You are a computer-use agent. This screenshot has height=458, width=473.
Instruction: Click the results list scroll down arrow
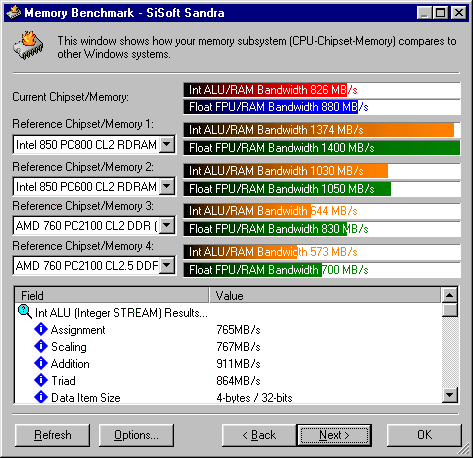pos(450,395)
